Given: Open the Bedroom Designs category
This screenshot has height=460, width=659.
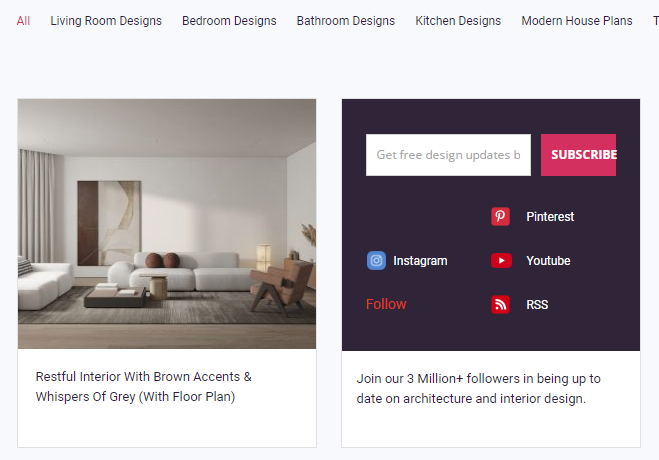Looking at the screenshot, I should click(x=229, y=21).
